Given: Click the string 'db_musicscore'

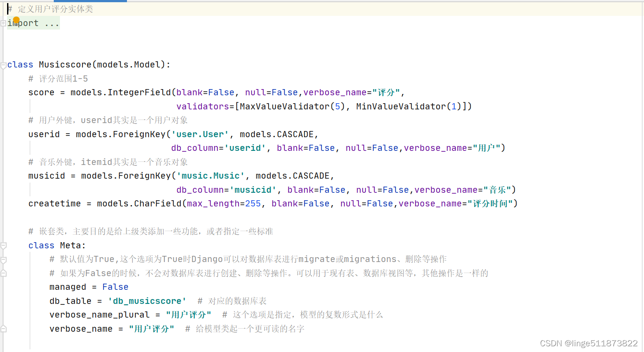Looking at the screenshot, I should click(x=147, y=301).
